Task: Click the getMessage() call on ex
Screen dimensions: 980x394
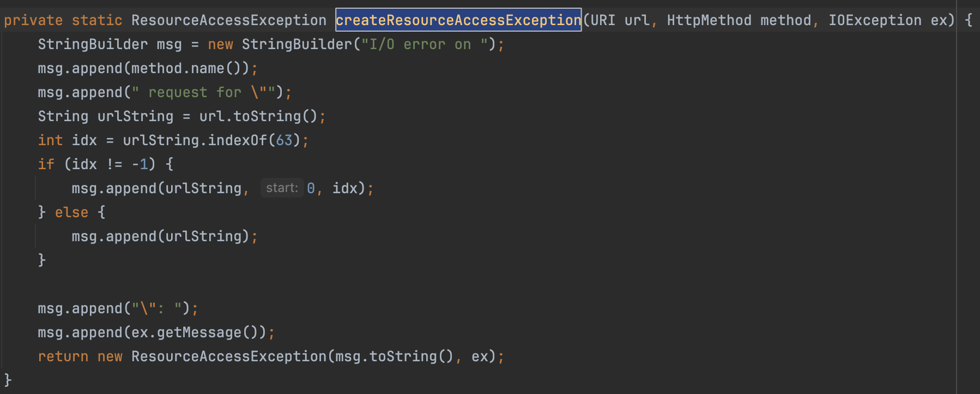Action: (198, 332)
